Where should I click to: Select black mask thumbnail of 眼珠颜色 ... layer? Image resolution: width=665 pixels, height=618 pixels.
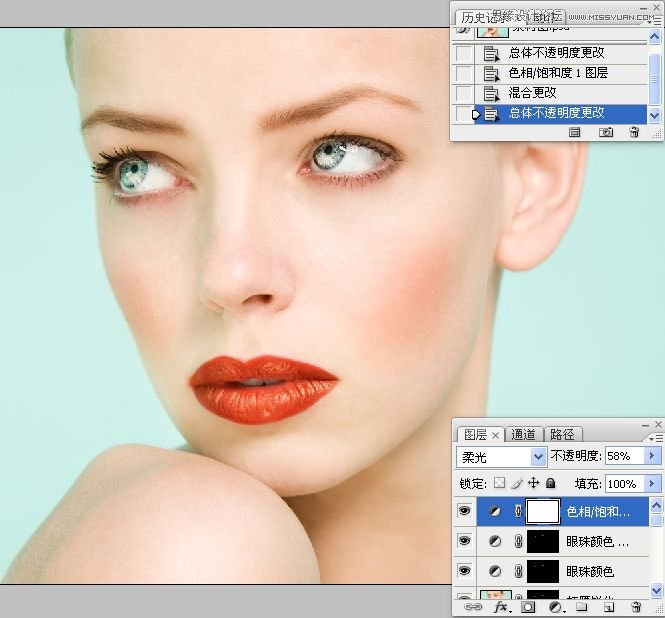click(543, 541)
